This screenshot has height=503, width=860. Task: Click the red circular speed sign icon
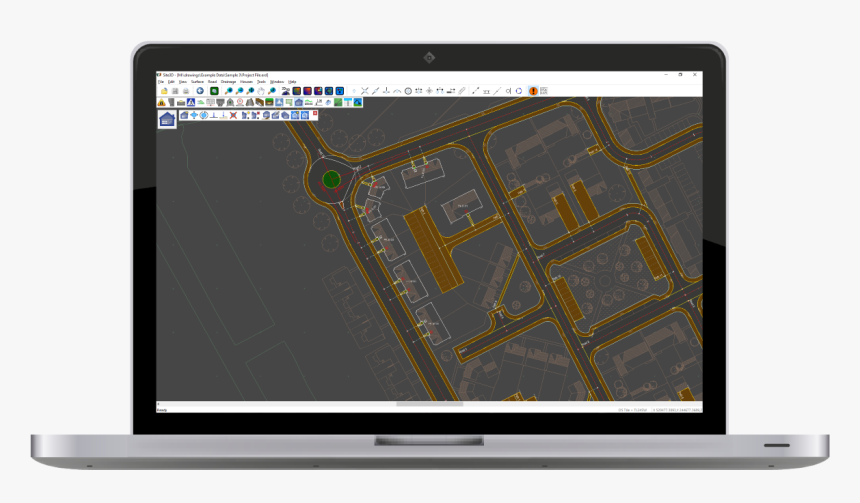click(240, 102)
